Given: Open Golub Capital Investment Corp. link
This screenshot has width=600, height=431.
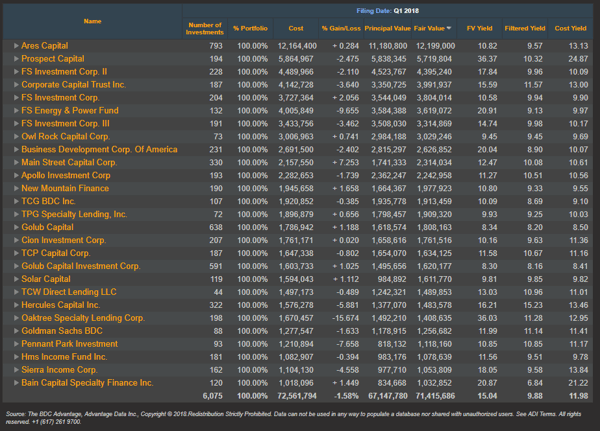Looking at the screenshot, I should [x=81, y=266].
